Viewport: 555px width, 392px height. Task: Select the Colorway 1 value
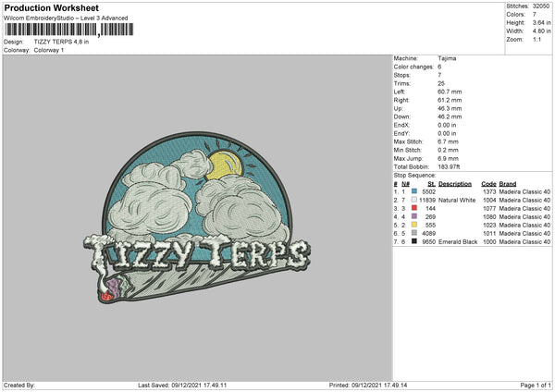49,50
